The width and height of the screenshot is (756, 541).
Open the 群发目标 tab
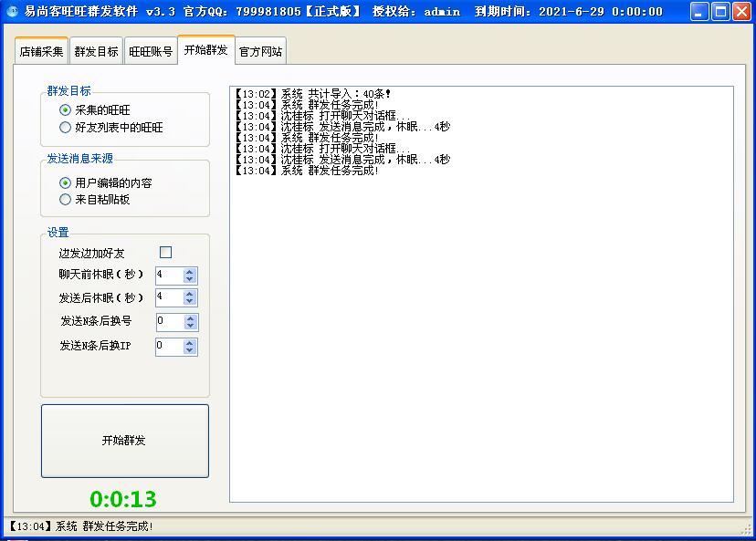click(x=97, y=51)
